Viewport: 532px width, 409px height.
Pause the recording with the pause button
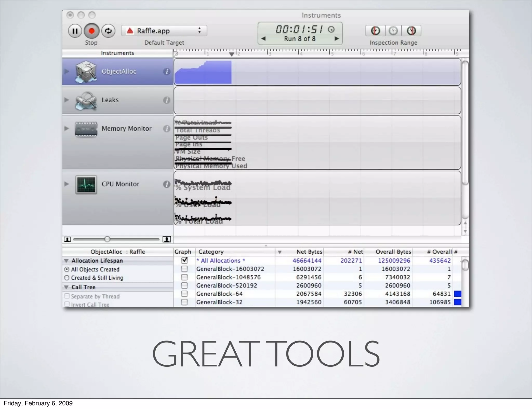pos(75,31)
